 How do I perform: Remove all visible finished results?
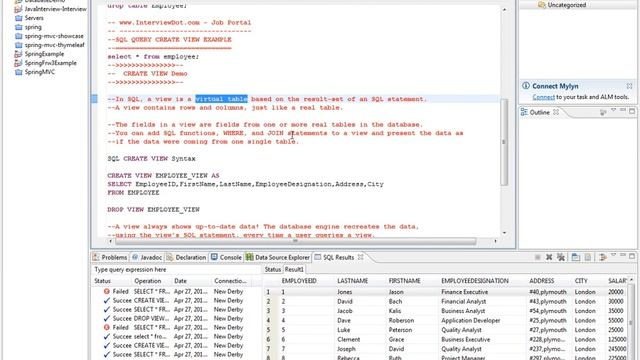coord(561,257)
